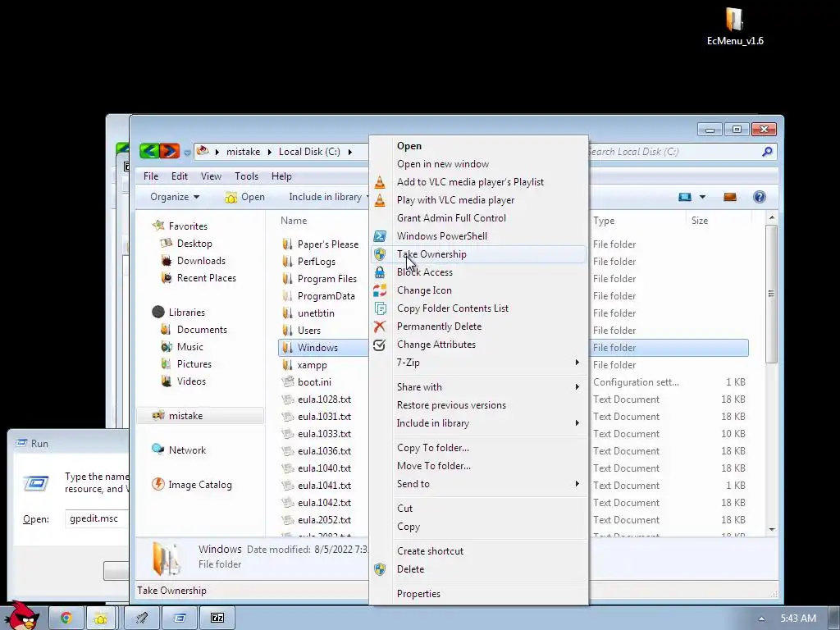Click the gpedit.msc Open field in Run
This screenshot has height=630, width=840.
[x=97, y=518]
